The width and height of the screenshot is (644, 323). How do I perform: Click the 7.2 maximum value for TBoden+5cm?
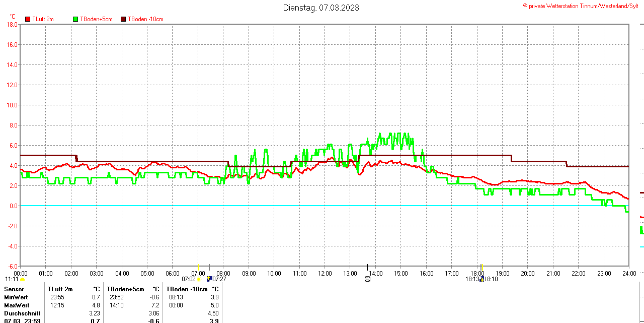pyautogui.click(x=155, y=305)
